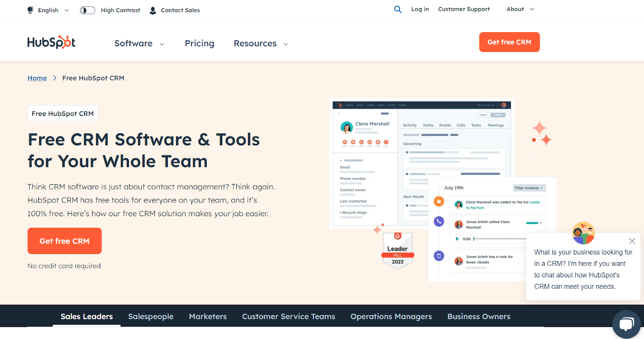Open the Resources dropdown menu

click(x=261, y=43)
